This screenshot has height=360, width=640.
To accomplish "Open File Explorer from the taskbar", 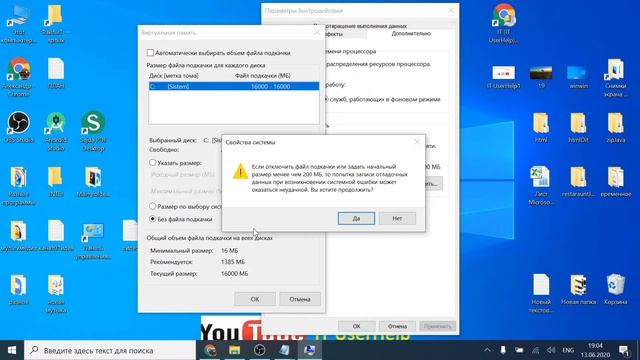I will [234, 350].
